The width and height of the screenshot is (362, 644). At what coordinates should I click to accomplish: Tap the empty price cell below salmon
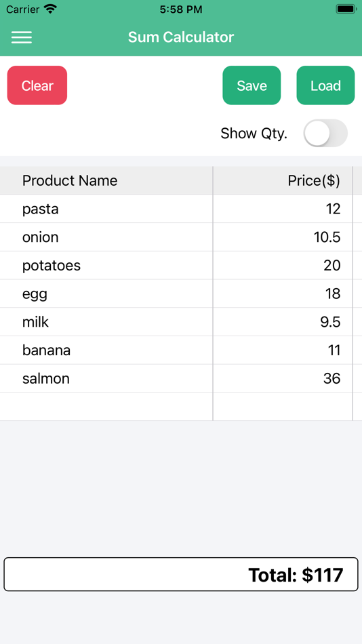coord(283,407)
